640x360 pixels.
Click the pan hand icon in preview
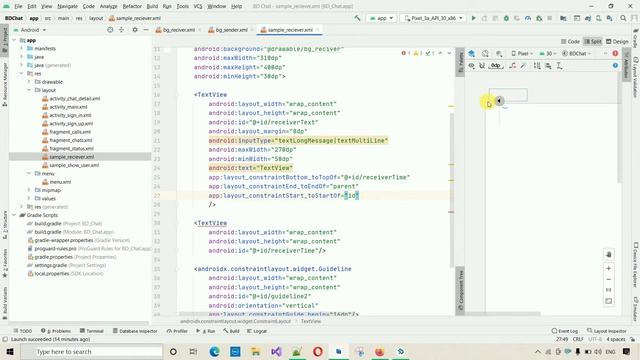click(x=609, y=254)
